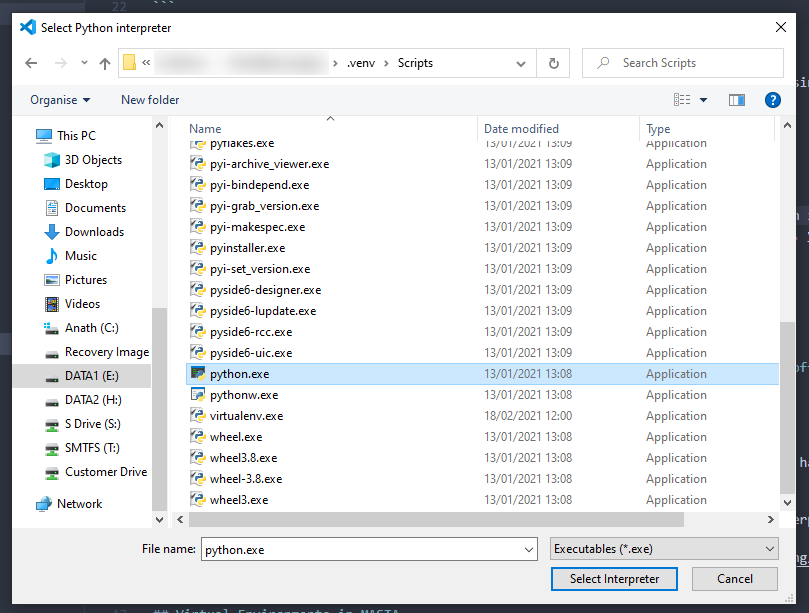This screenshot has height=613, width=809.
Task: Open the Organise menu
Action: 60,100
